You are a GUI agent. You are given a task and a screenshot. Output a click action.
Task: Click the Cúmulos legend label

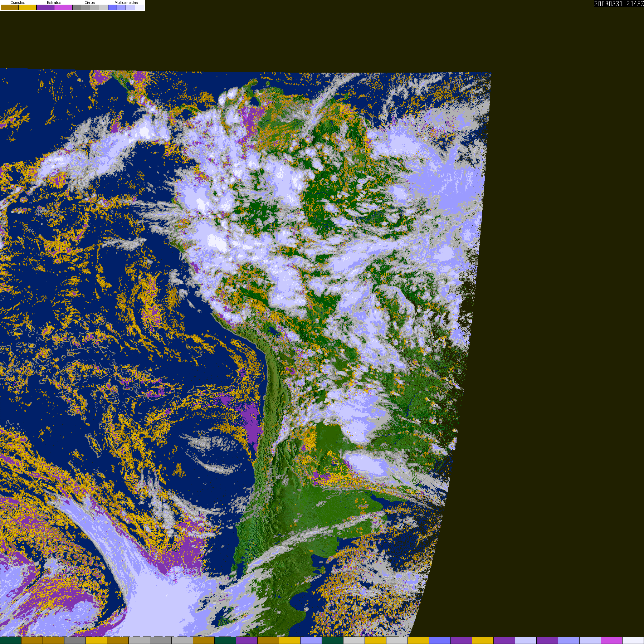[18, 3]
